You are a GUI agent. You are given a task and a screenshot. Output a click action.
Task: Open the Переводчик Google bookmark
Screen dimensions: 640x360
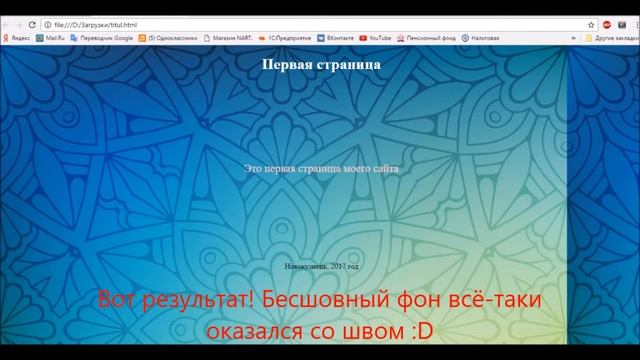click(102, 38)
